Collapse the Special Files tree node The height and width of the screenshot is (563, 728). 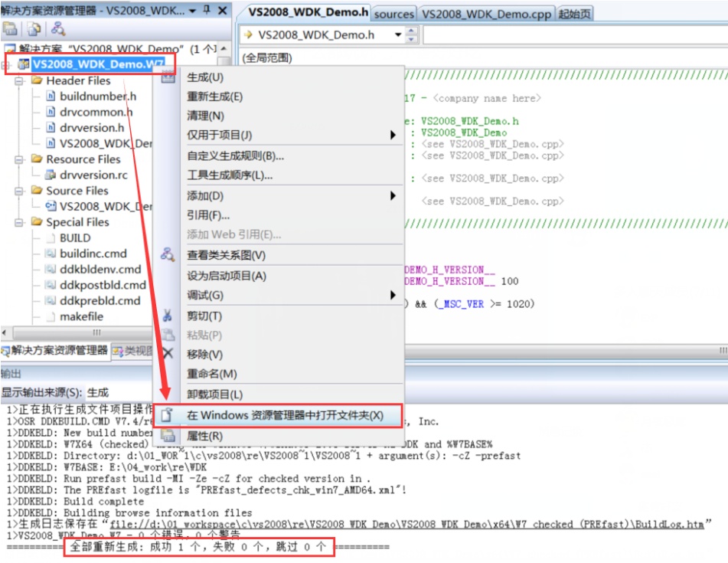[19, 222]
